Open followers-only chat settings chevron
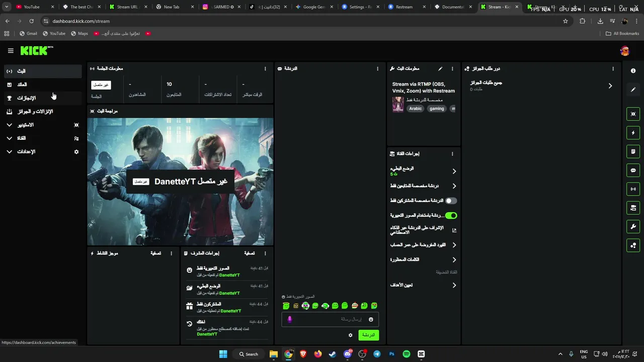644x362 pixels. click(x=454, y=186)
